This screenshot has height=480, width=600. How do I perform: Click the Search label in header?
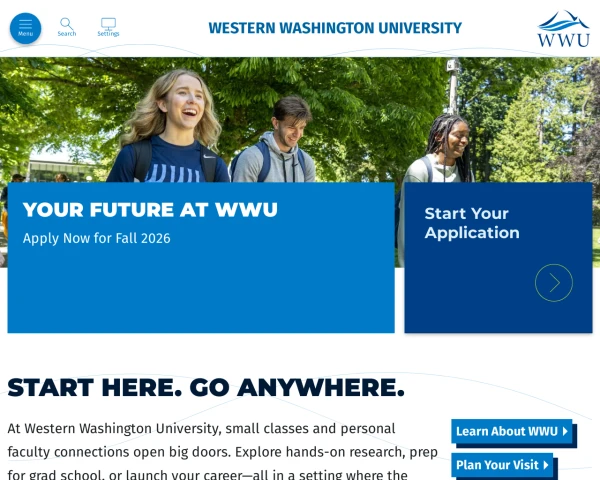pyautogui.click(x=67, y=34)
